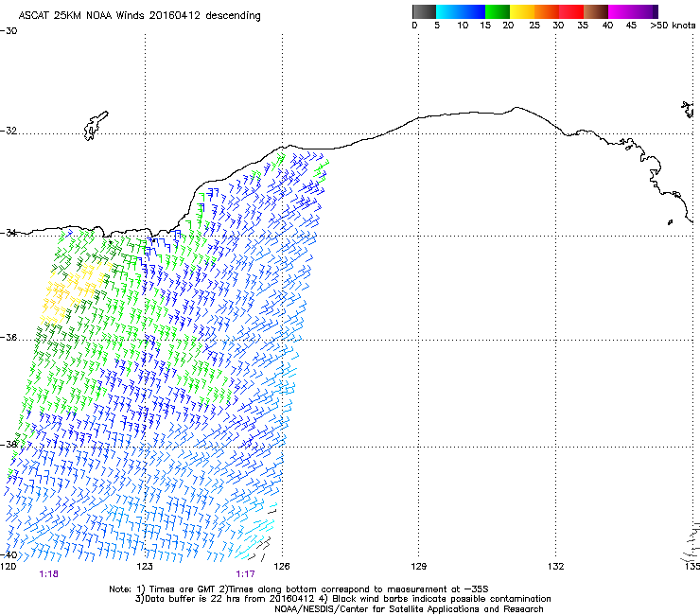Pick the green 15-20 knots legend segment
Viewport: 700px width, 615px height.
[498, 11]
